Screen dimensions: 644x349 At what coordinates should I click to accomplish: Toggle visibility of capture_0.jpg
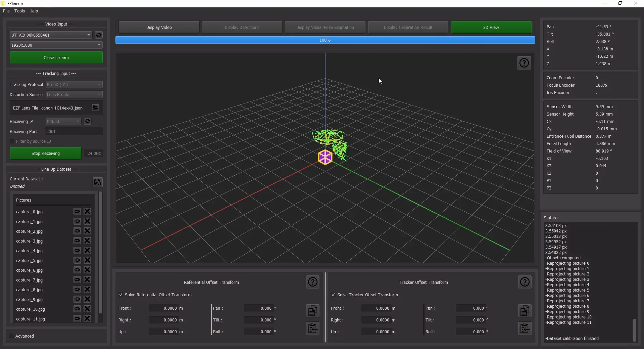tap(77, 212)
